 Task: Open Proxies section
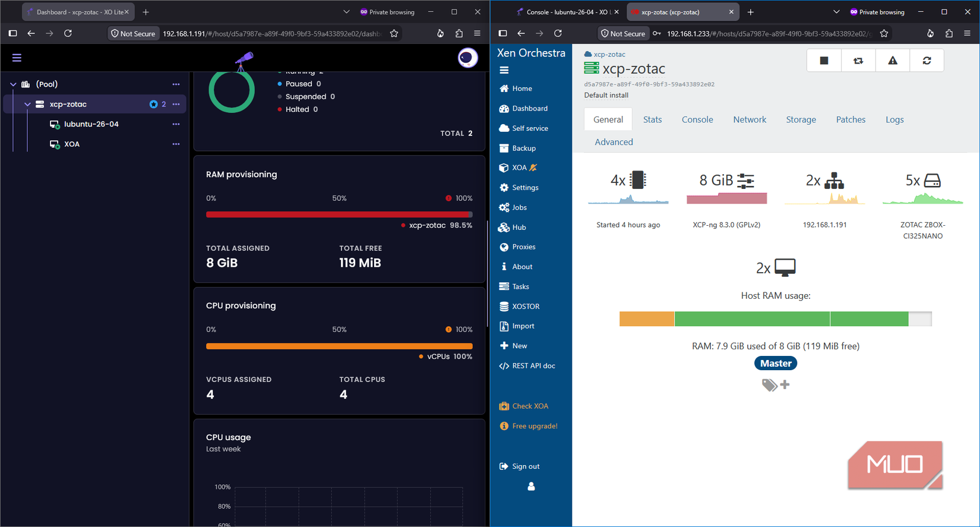pos(517,247)
